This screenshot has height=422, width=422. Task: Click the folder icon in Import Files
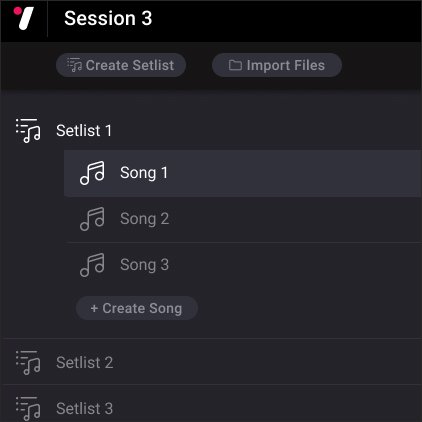pyautogui.click(x=235, y=65)
